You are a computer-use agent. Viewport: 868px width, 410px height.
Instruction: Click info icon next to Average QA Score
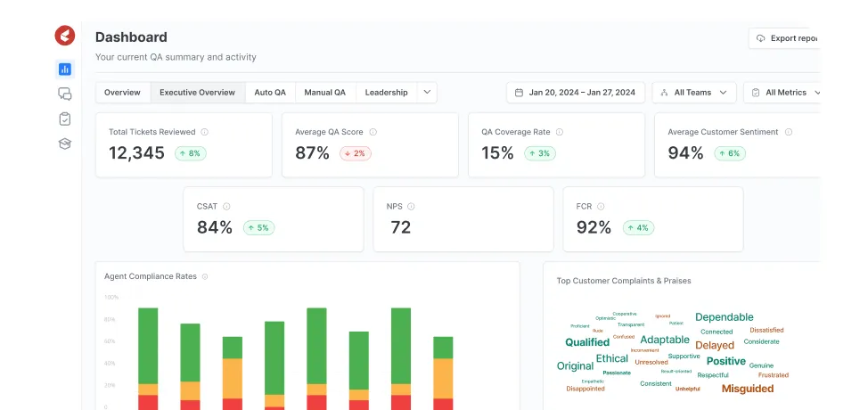pos(373,132)
